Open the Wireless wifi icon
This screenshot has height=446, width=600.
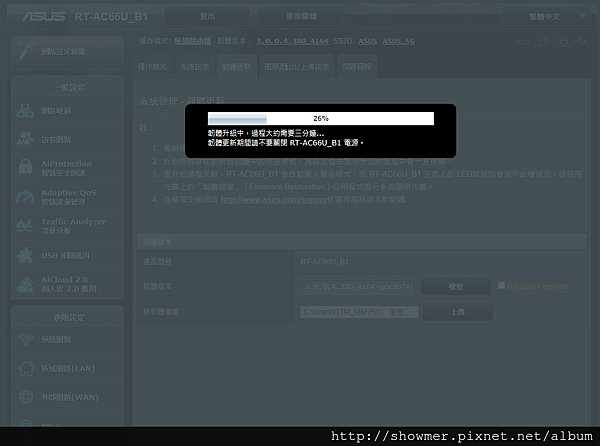coord(26,339)
